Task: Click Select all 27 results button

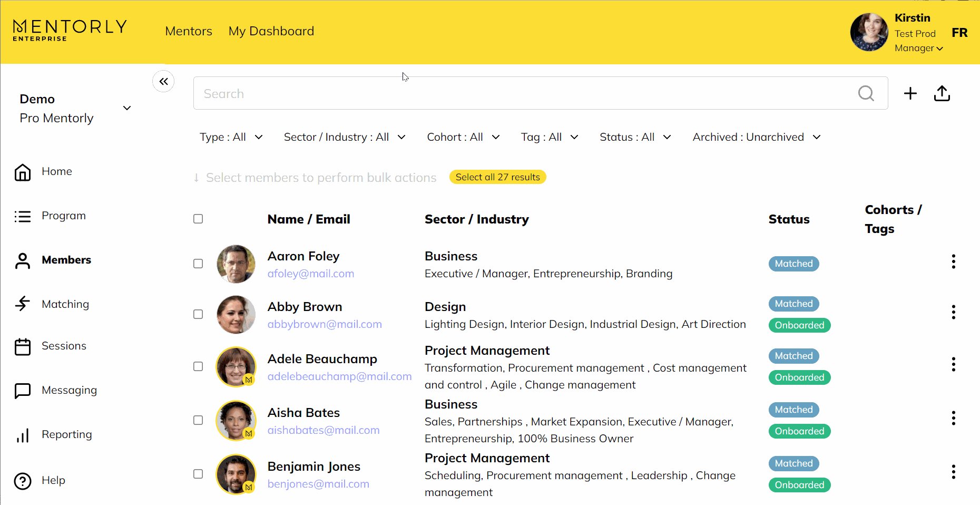Action: click(x=497, y=177)
